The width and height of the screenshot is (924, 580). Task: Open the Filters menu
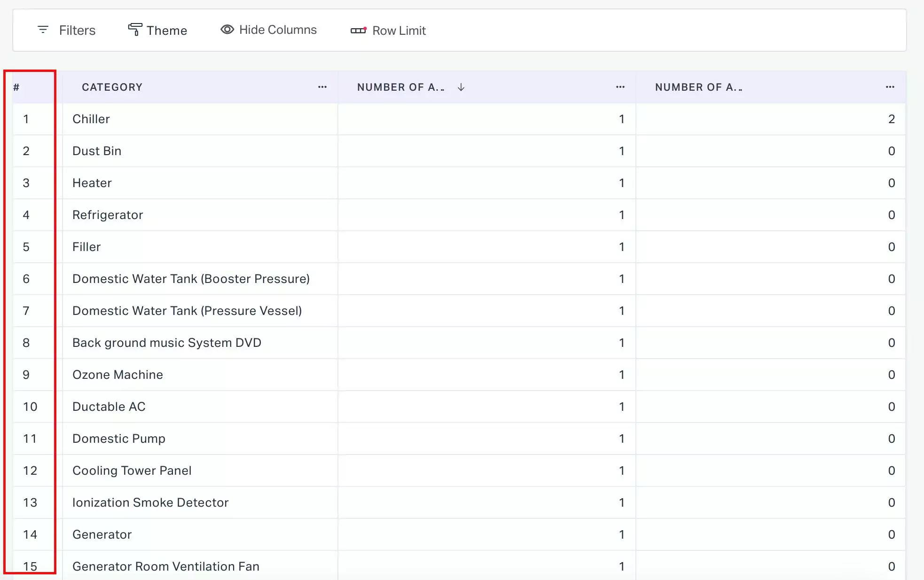[77, 31]
